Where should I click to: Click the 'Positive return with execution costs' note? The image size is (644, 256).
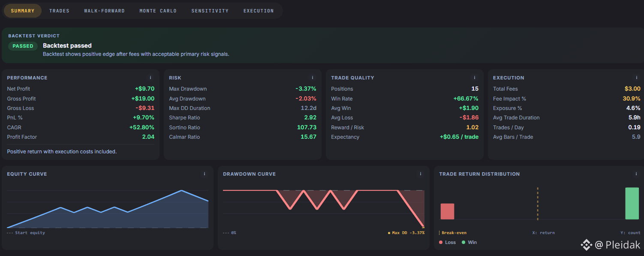click(62, 152)
